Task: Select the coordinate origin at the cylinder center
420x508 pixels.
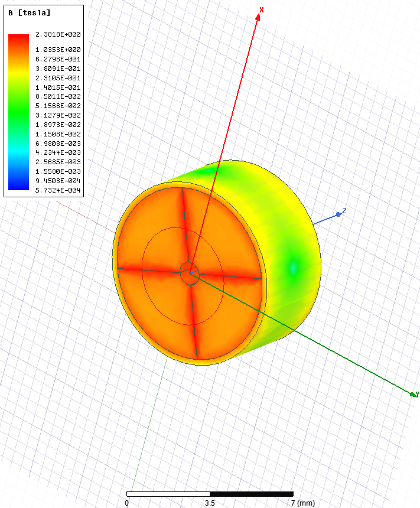Action: click(190, 272)
